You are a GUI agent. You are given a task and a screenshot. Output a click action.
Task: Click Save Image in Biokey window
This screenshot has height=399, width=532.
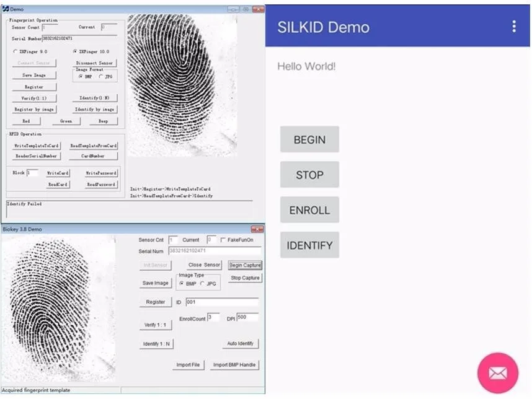(x=156, y=283)
